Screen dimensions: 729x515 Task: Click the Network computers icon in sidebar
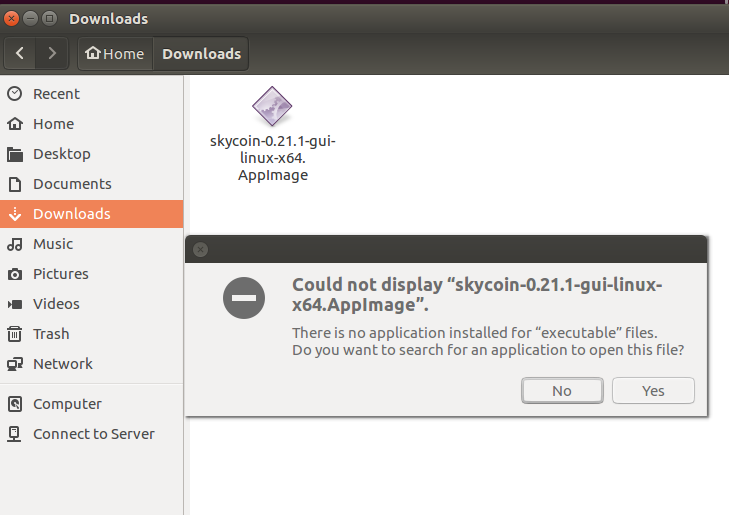coord(15,364)
